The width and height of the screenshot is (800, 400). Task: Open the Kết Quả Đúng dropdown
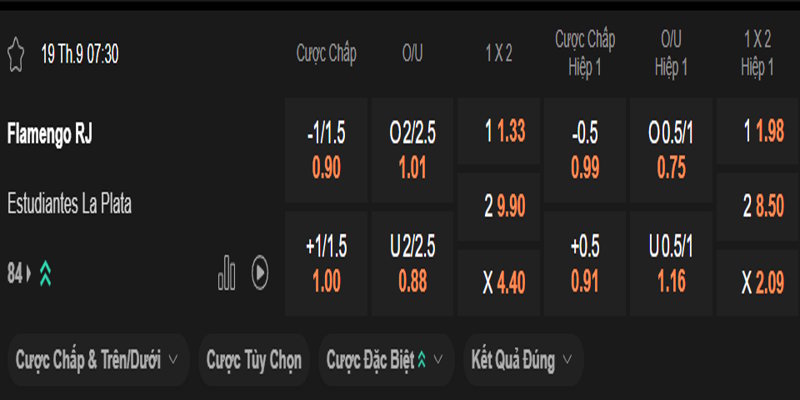[521, 360]
